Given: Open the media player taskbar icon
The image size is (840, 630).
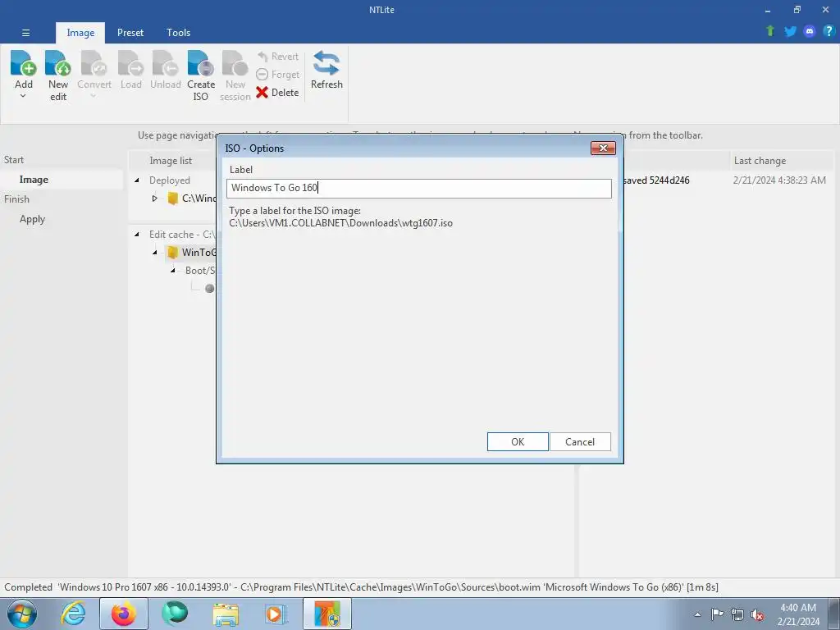Looking at the screenshot, I should (276, 614).
